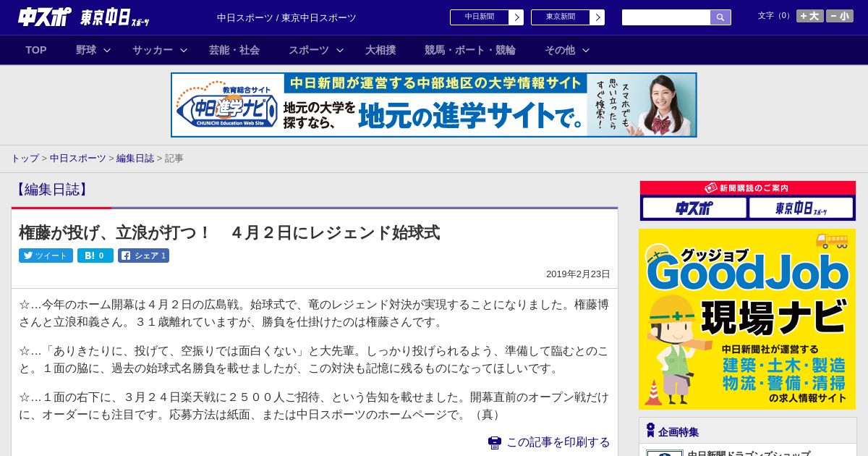
Task: Click the 中スポ logo in header
Action: 45,17
